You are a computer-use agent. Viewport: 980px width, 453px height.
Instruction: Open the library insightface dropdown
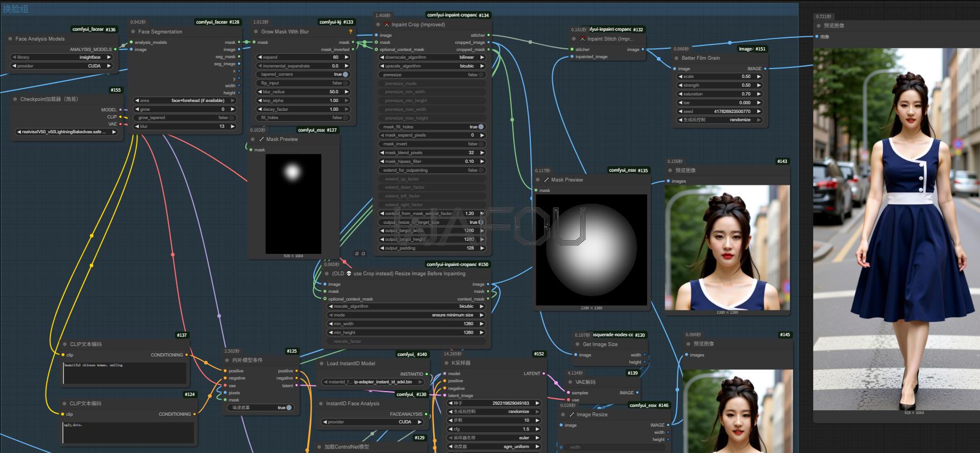[61, 57]
